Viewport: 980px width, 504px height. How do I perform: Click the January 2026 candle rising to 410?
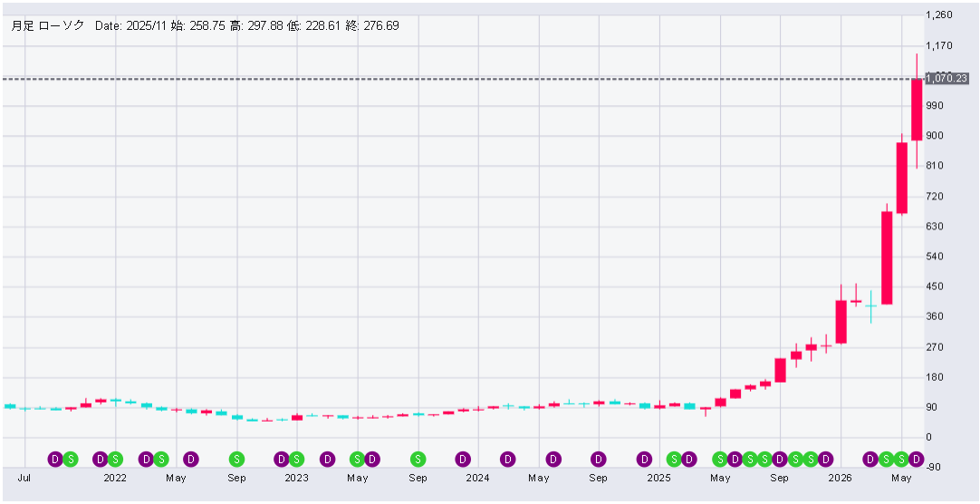(x=841, y=322)
